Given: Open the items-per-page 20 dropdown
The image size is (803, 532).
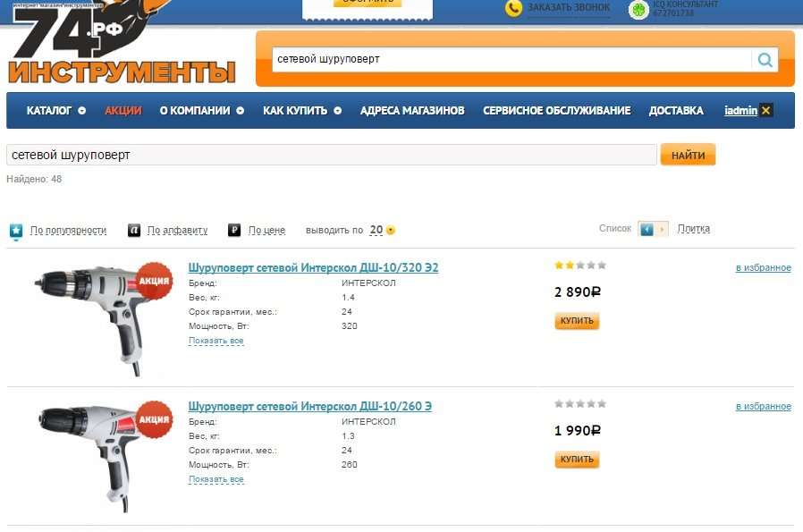Looking at the screenshot, I should (382, 230).
